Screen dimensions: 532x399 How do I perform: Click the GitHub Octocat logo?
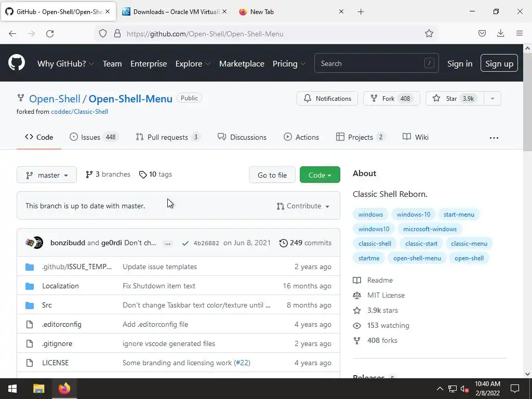17,63
